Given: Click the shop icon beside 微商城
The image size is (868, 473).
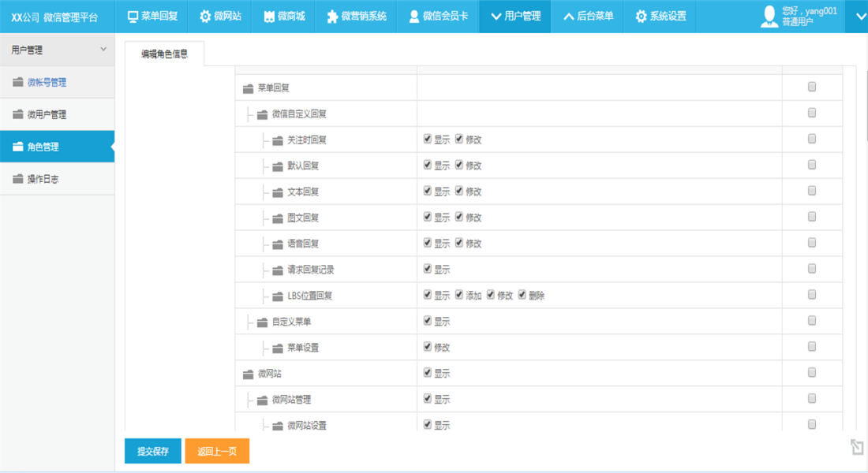Looking at the screenshot, I should tap(269, 17).
